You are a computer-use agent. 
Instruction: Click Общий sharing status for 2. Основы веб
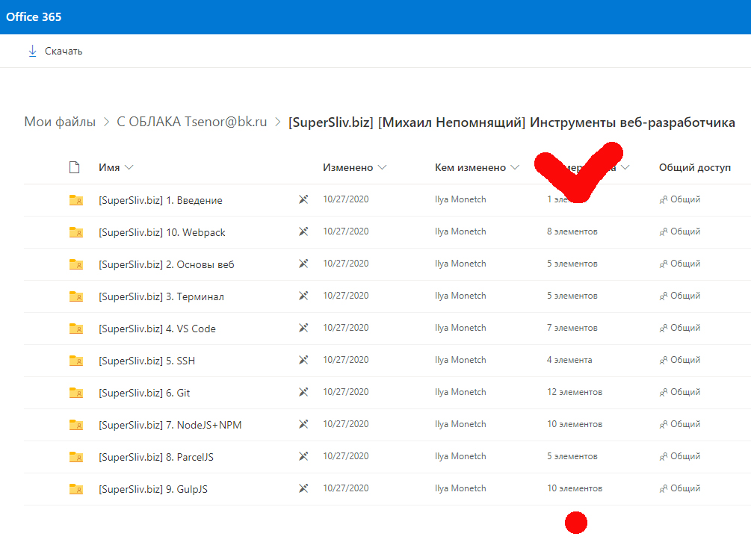tap(679, 264)
